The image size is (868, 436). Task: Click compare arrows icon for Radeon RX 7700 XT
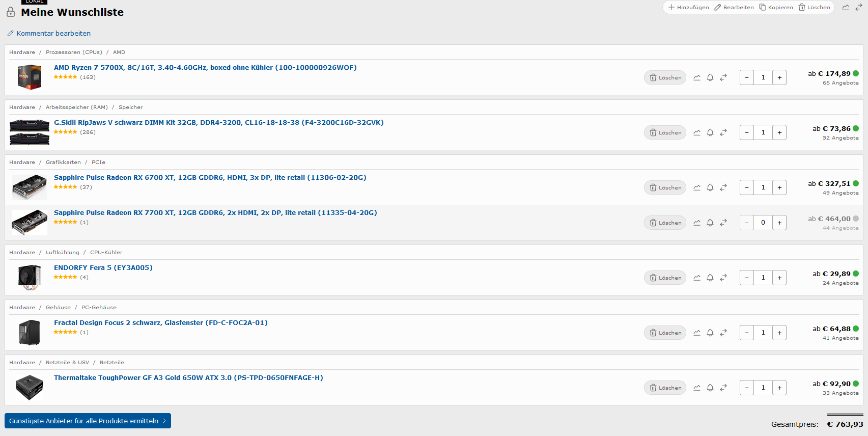pos(723,223)
